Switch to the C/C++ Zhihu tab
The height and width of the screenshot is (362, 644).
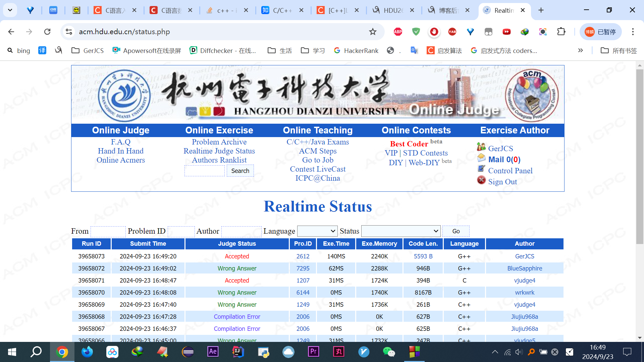(282, 10)
